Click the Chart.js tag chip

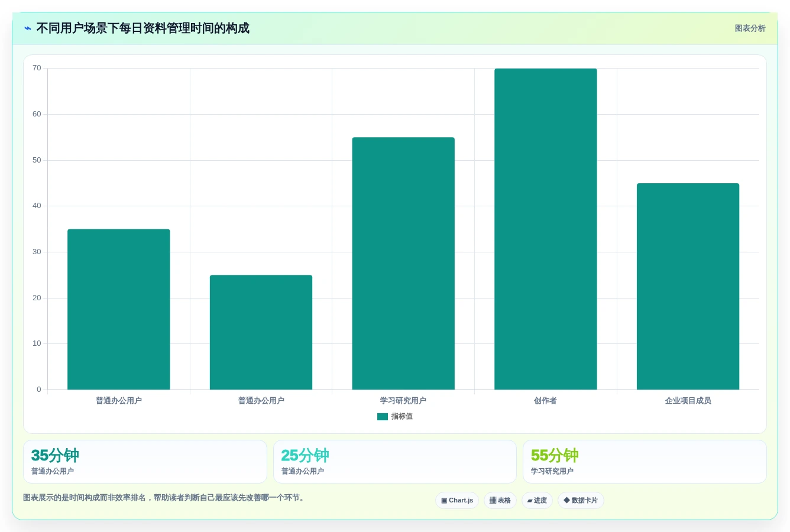(457, 501)
